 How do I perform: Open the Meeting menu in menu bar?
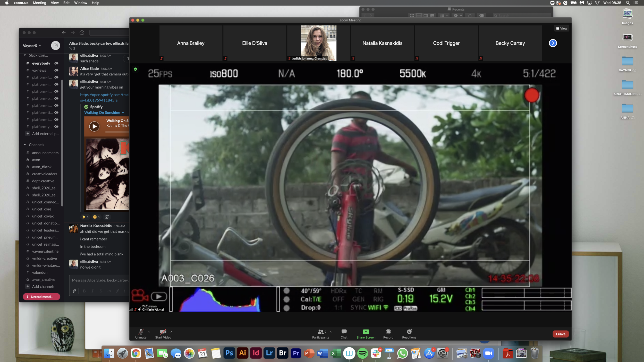tap(39, 3)
